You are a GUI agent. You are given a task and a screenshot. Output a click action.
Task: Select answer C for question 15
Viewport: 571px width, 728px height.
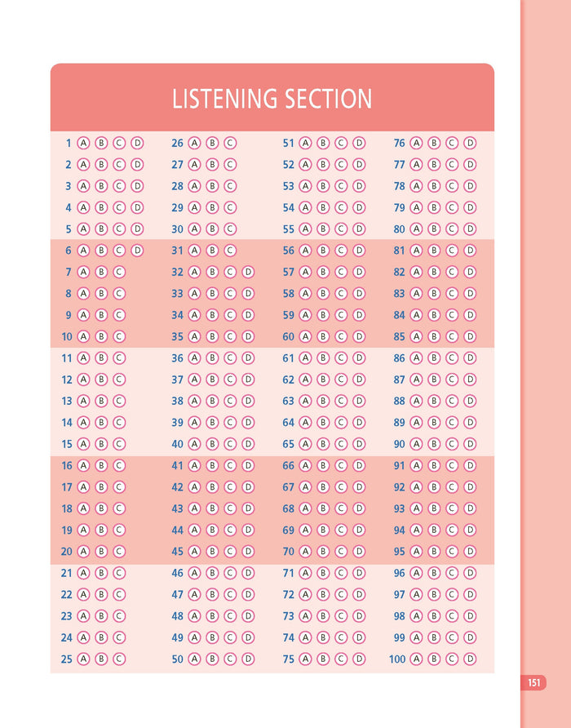pyautogui.click(x=119, y=444)
